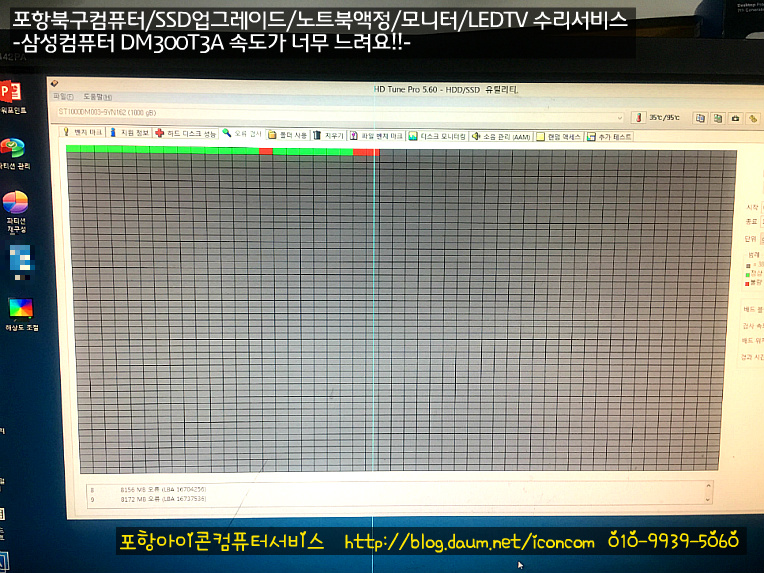The height and width of the screenshot is (573, 764).
Task: Select the 랜덤 액세스 tab
Action: pyautogui.click(x=559, y=137)
